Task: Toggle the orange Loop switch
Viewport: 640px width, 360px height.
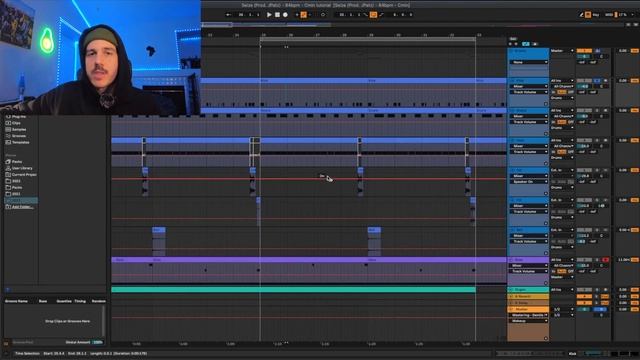Action: (373, 15)
